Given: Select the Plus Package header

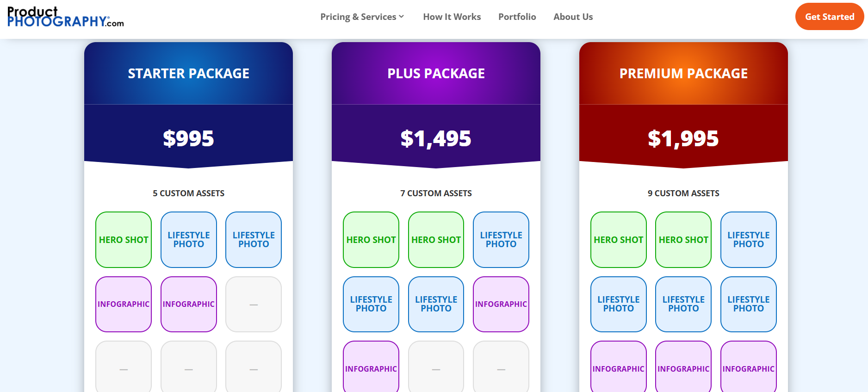Looking at the screenshot, I should (x=436, y=73).
